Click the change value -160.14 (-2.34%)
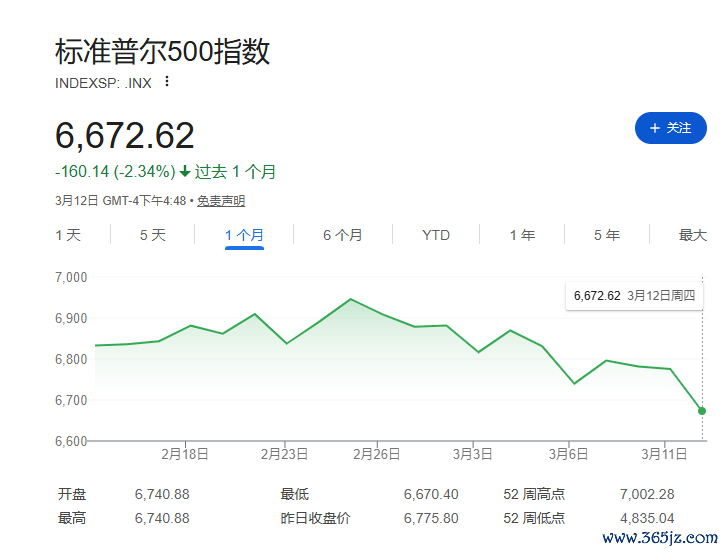The width and height of the screenshot is (725, 553). pyautogui.click(x=115, y=172)
